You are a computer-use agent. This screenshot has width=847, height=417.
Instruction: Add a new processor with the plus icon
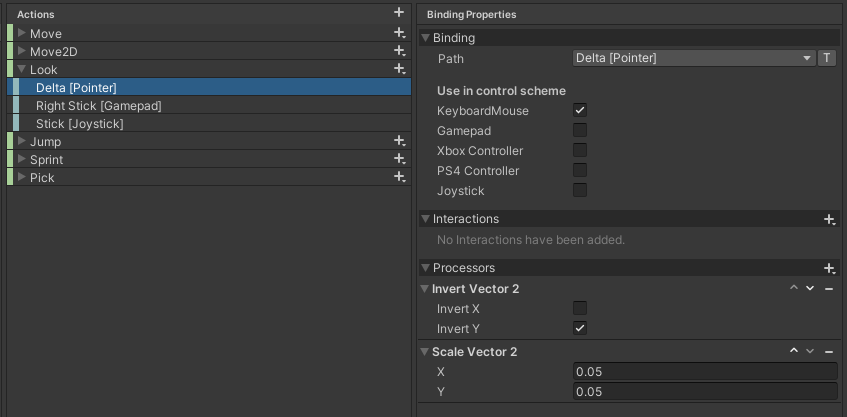829,268
